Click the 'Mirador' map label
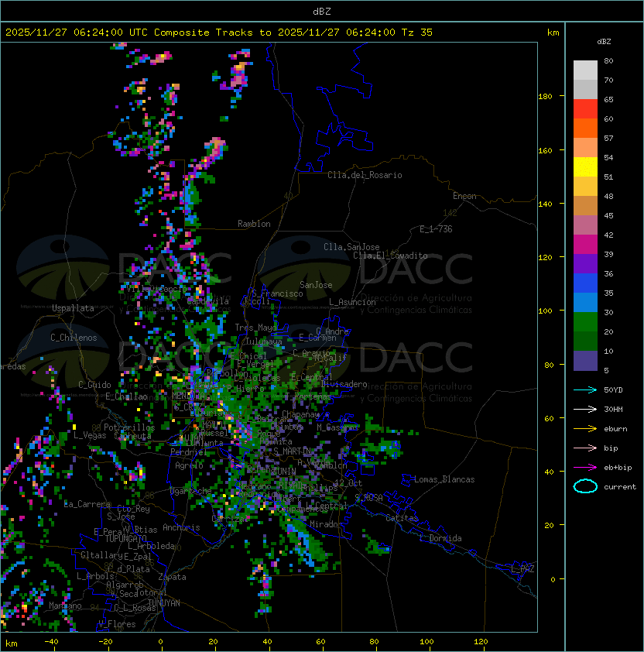Screen dimensions: 644x652 click(x=326, y=524)
